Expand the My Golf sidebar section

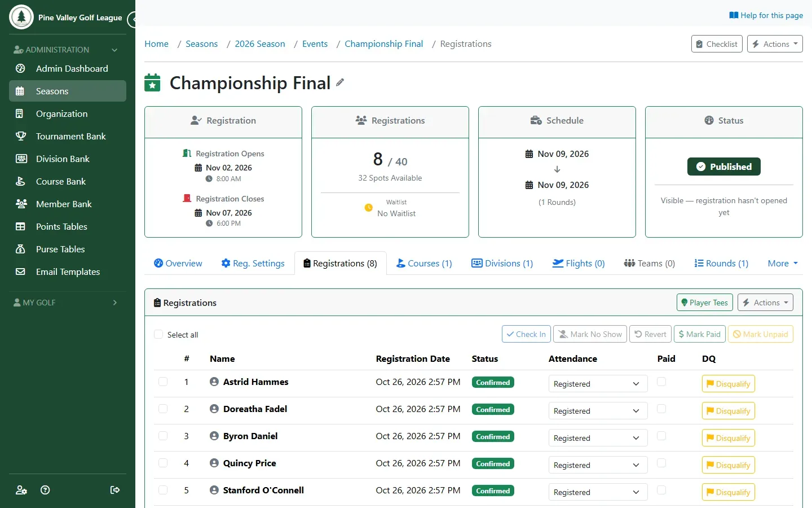click(x=68, y=303)
